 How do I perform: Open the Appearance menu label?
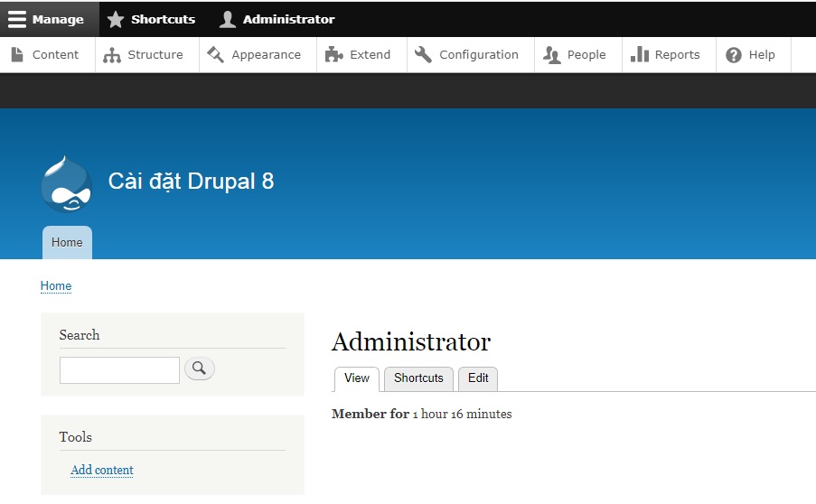coord(266,55)
